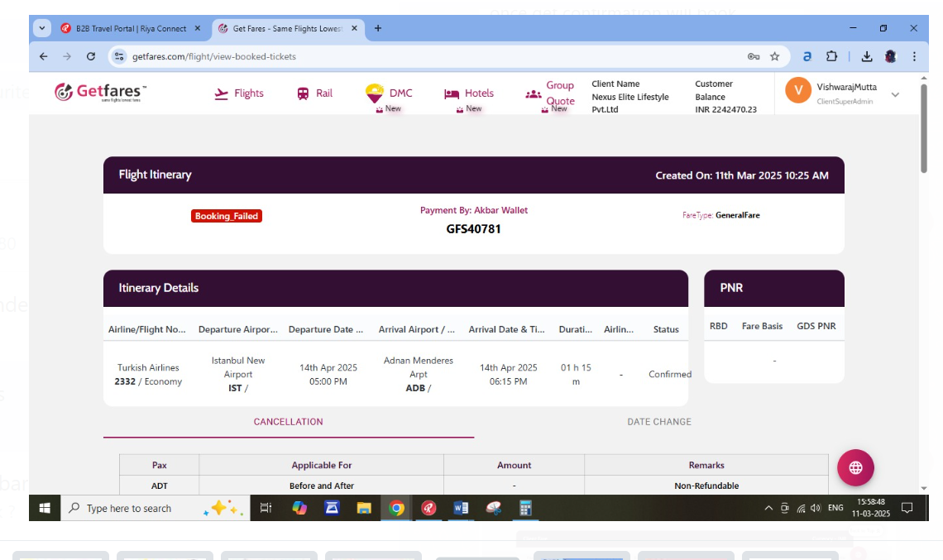Viewport: 943px width, 560px height.
Task: Switch to B2B Travel Portal browser tab
Action: click(131, 28)
